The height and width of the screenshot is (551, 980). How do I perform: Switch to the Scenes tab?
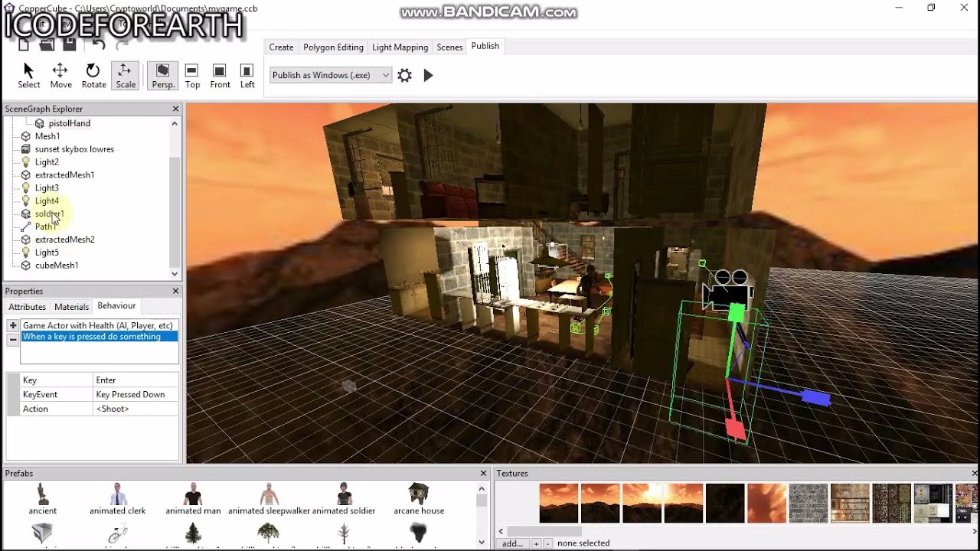point(449,47)
